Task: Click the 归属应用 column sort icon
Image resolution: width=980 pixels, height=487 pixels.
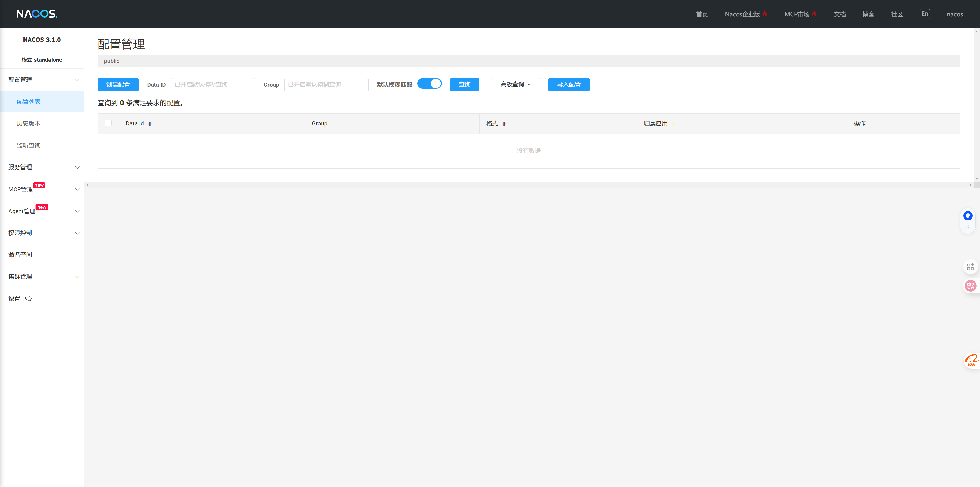Action: [673, 124]
